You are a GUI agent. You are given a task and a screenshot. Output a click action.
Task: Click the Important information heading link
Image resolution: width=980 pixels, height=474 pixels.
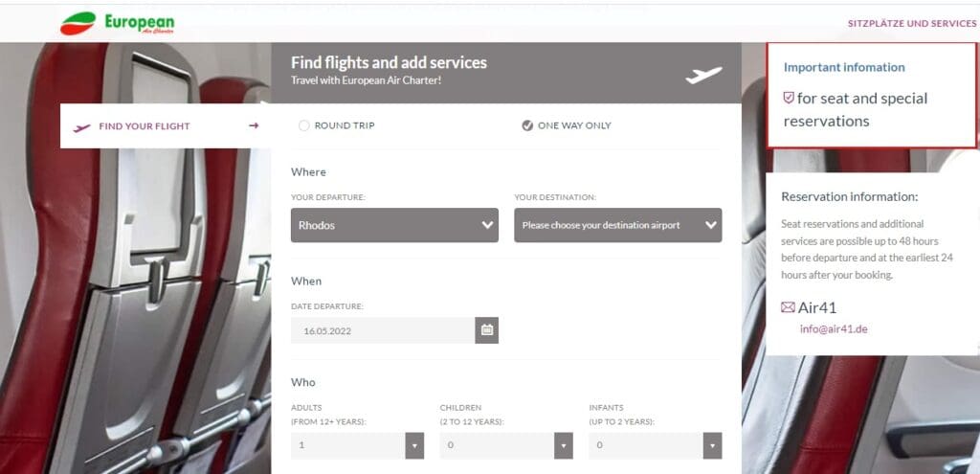point(844,67)
